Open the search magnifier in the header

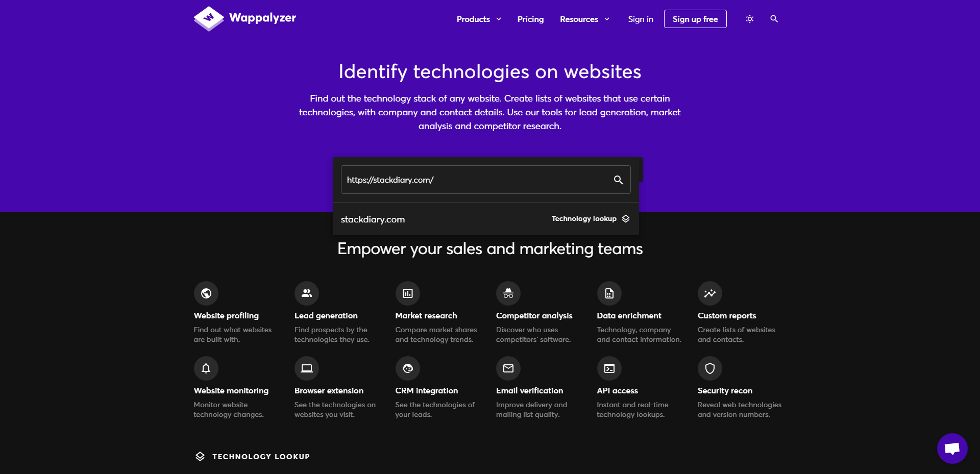pyautogui.click(x=774, y=19)
